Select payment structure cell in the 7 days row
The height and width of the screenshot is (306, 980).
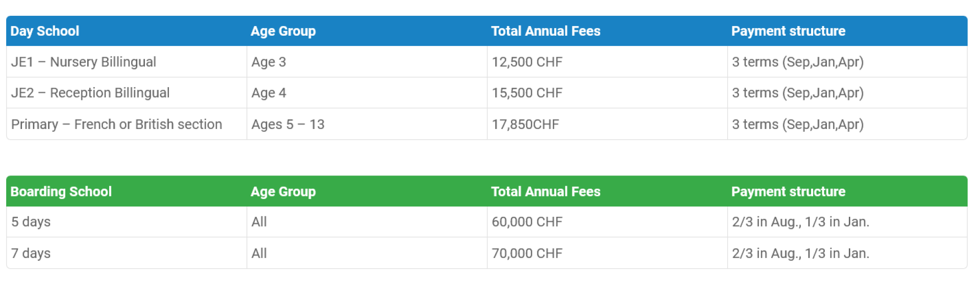[x=800, y=253]
